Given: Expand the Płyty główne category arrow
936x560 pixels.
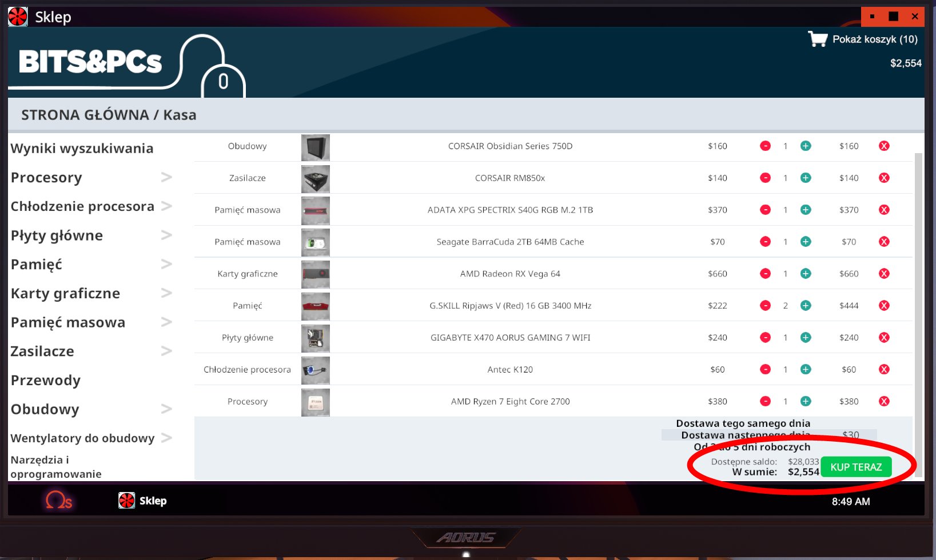Looking at the screenshot, I should (x=166, y=235).
